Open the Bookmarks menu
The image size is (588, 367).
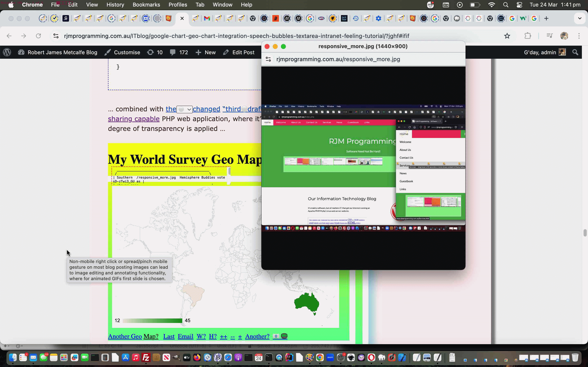[146, 5]
